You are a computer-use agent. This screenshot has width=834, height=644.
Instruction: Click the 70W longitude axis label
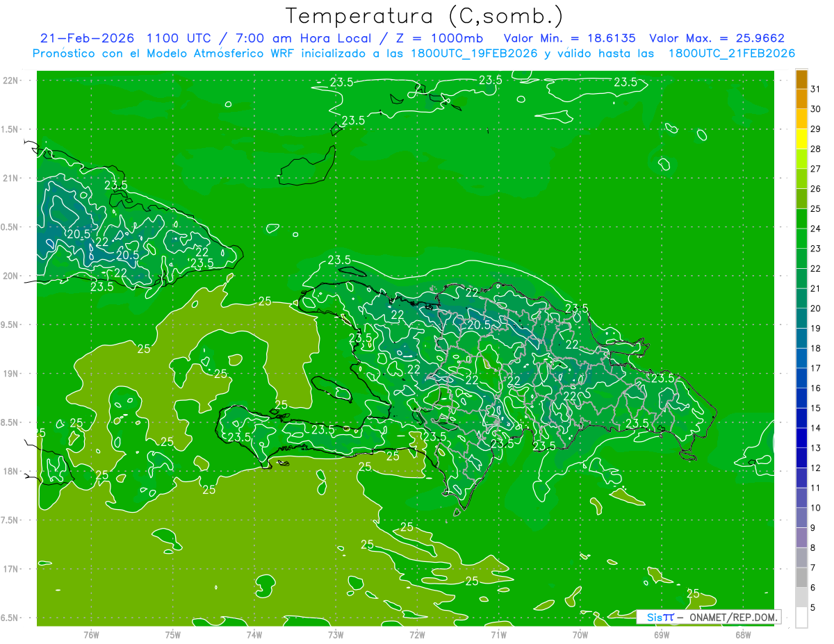[580, 634]
